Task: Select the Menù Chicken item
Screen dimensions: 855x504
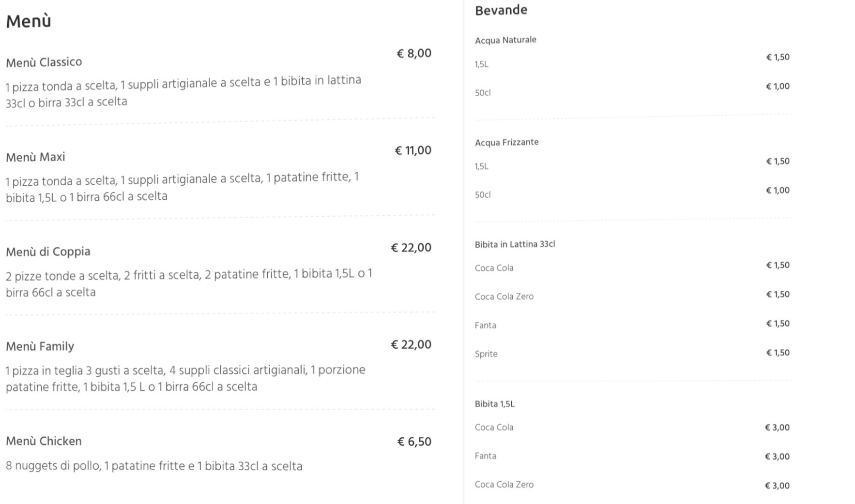Action: pos(44,441)
